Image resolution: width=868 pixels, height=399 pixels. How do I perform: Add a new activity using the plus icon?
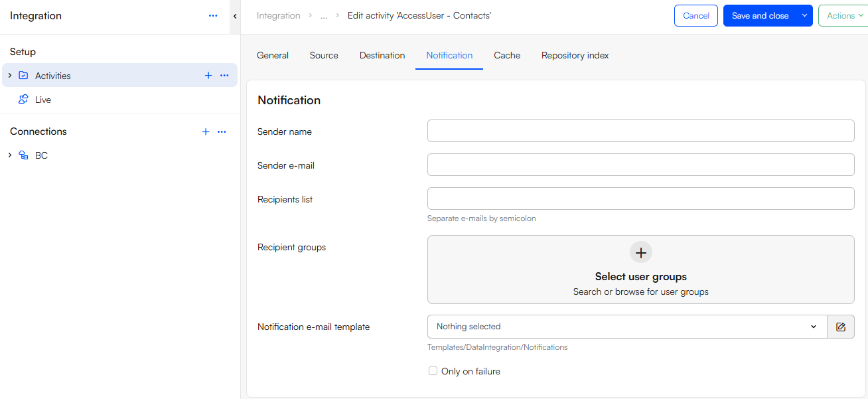[x=208, y=75]
